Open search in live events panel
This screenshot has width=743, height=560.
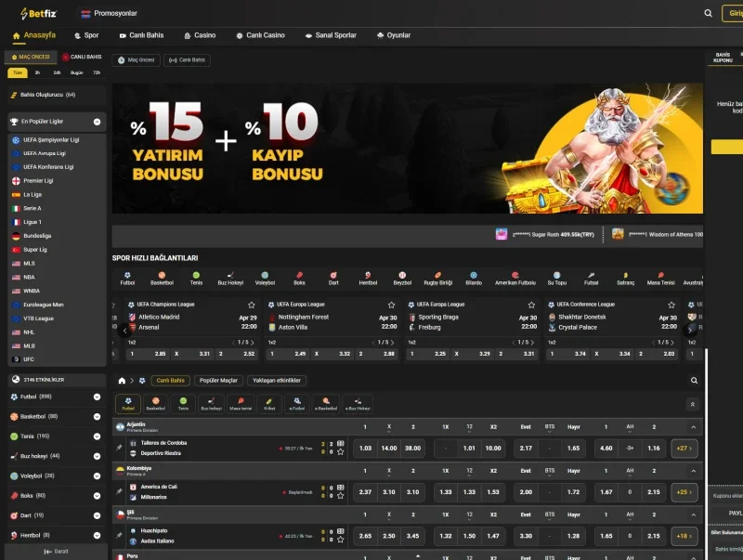(694, 381)
